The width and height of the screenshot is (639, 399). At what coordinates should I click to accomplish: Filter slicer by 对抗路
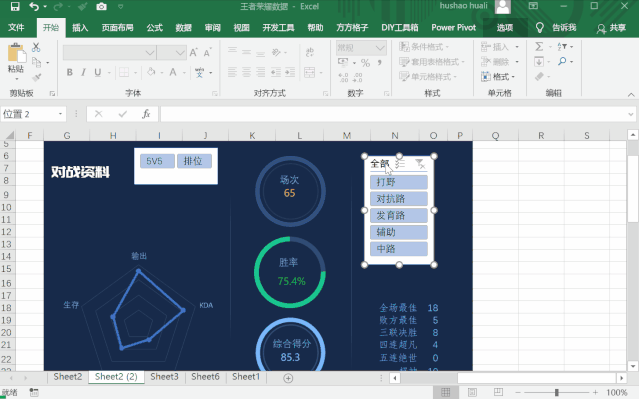coord(399,199)
